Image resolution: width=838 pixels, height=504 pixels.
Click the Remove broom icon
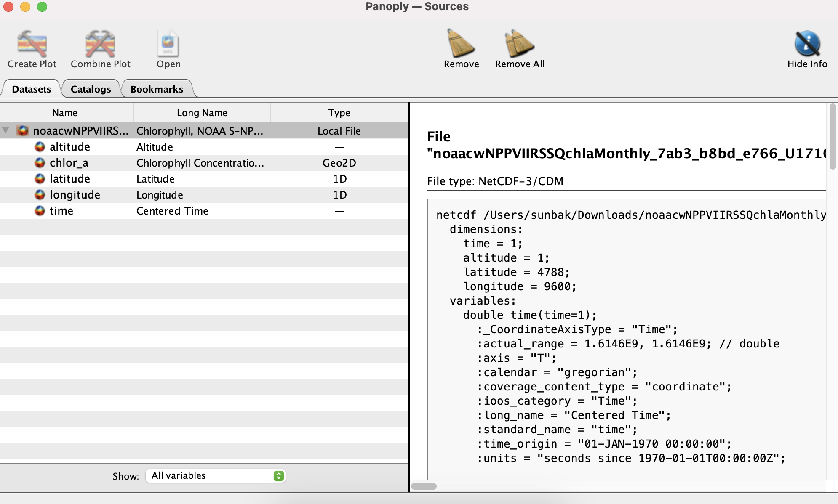461,44
